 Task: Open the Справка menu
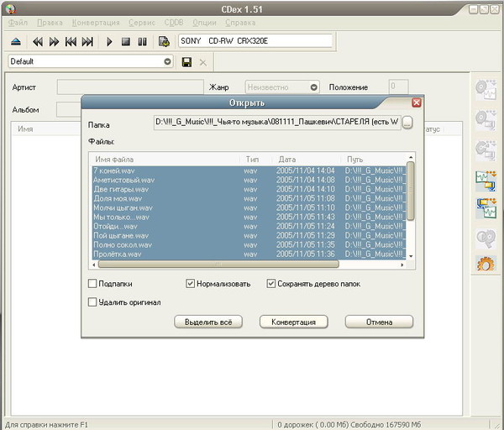click(240, 23)
